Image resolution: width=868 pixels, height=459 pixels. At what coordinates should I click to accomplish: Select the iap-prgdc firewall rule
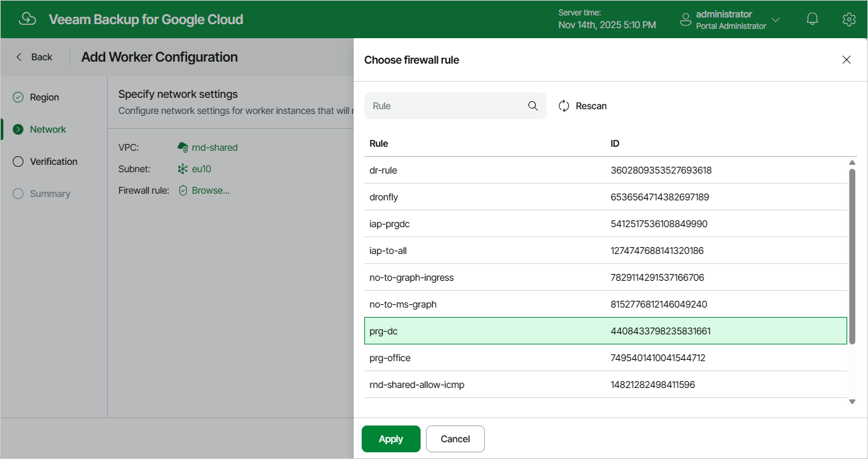[x=605, y=224]
